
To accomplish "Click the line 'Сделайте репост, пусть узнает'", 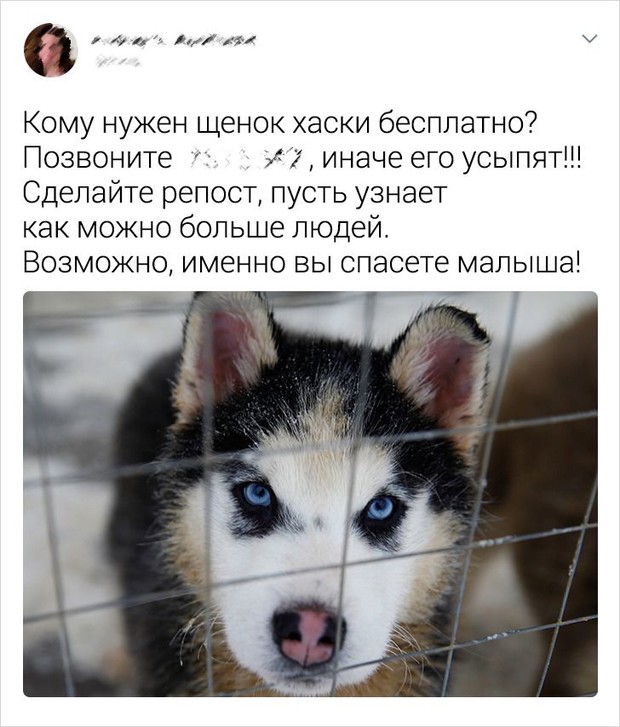I will pos(235,195).
